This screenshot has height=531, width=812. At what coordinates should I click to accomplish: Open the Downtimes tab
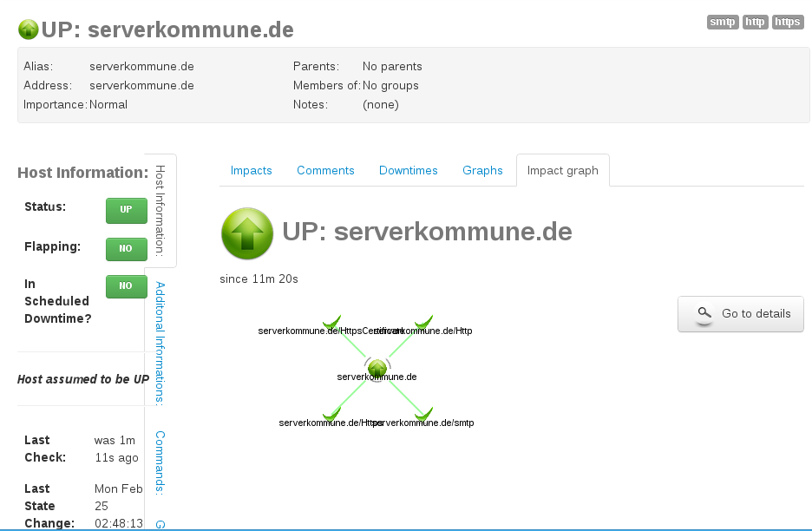pos(409,171)
